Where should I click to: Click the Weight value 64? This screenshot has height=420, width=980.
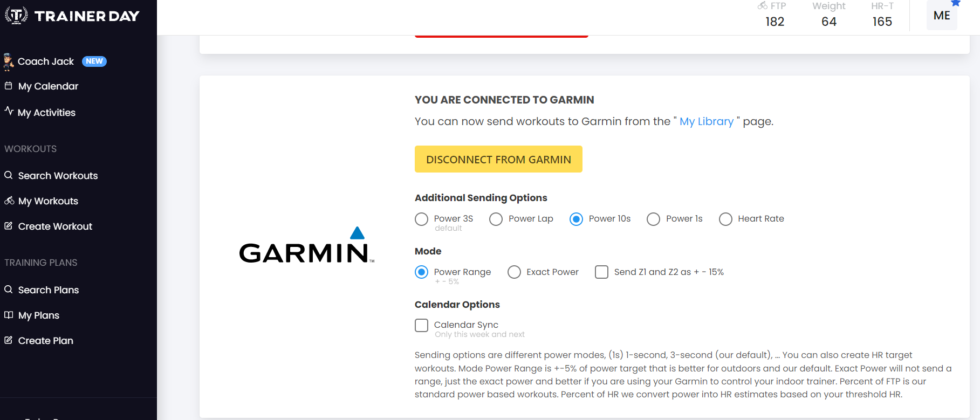(829, 22)
